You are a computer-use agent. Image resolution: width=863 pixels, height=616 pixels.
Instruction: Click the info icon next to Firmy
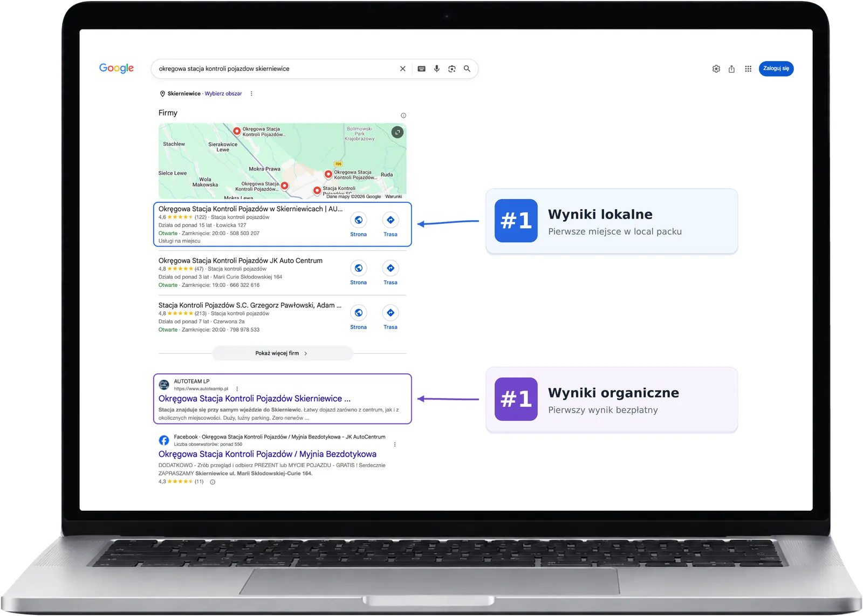tap(403, 115)
